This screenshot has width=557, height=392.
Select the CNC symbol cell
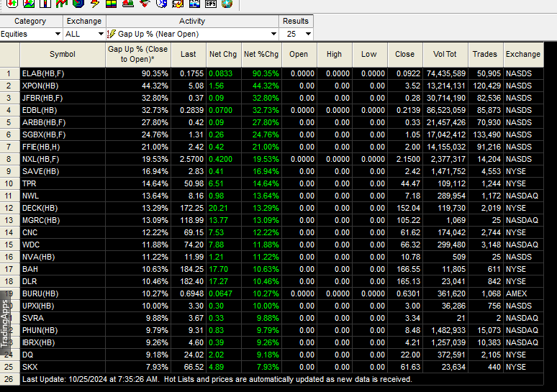pos(63,233)
